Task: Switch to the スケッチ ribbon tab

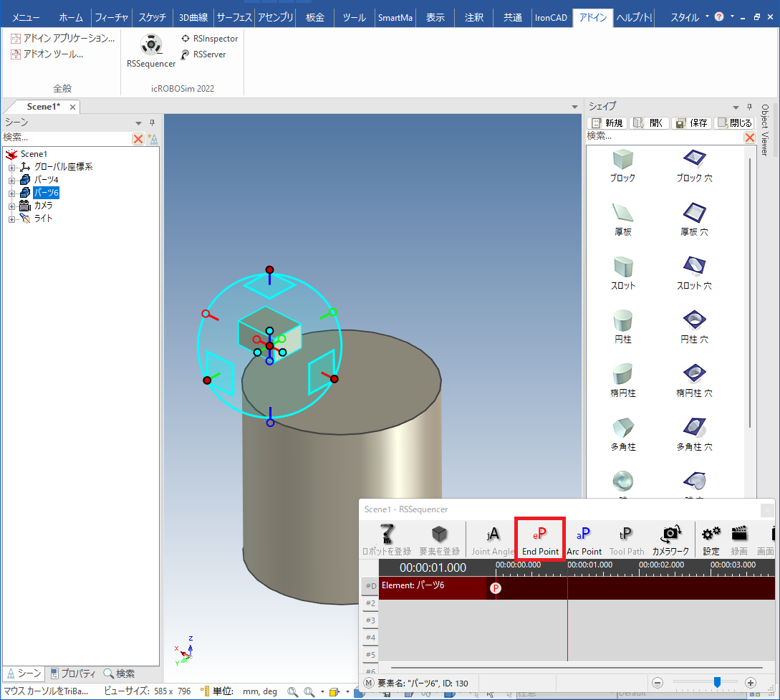Action: (x=153, y=17)
